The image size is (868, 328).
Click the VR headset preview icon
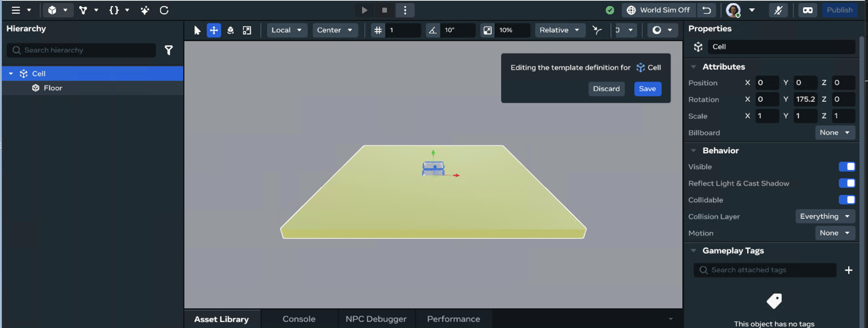807,10
